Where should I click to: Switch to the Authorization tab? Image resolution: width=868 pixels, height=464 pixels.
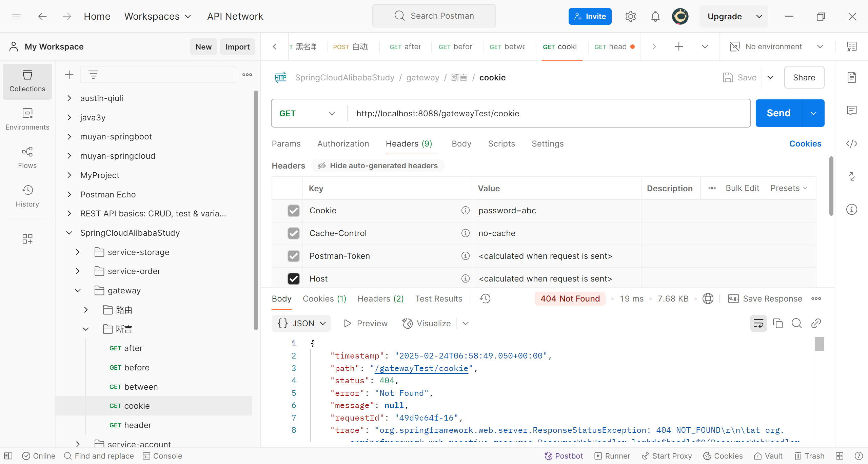(343, 144)
